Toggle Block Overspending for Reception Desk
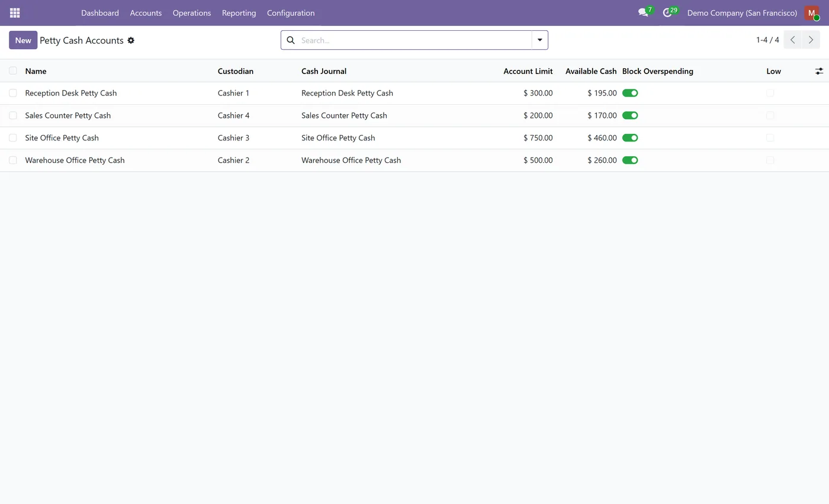The height and width of the screenshot is (504, 829). coord(630,93)
